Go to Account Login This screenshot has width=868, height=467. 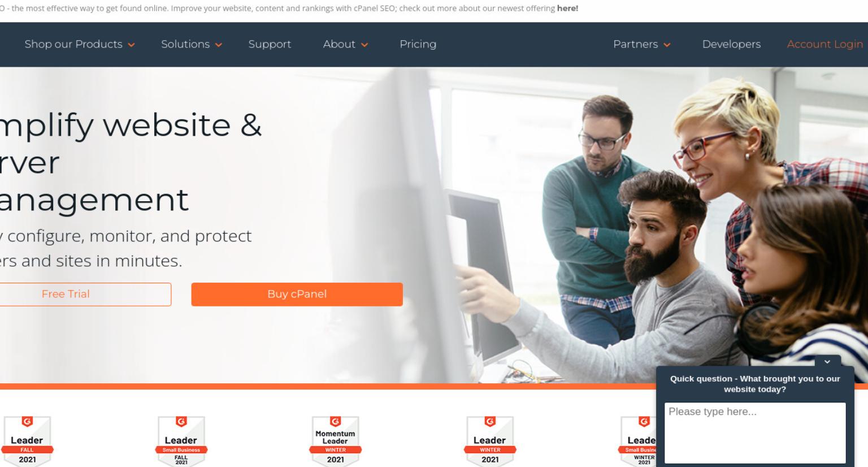point(824,44)
